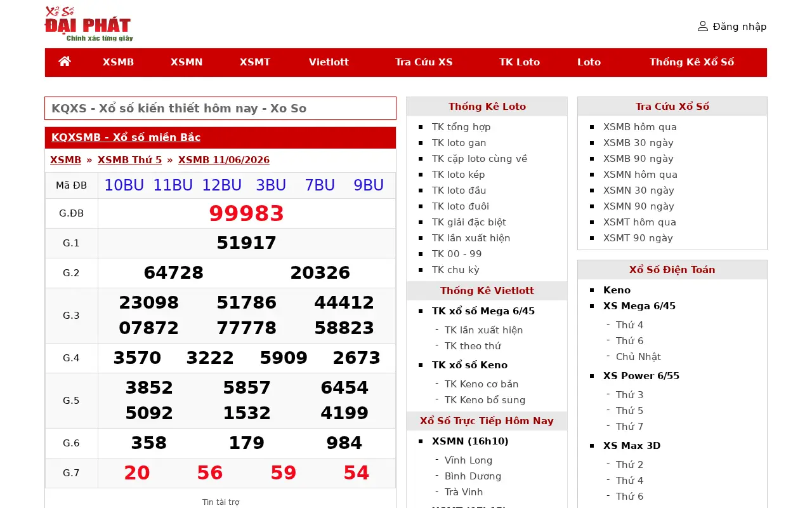Open Bình Dương lottery link
This screenshot has height=508, width=812.
473,476
